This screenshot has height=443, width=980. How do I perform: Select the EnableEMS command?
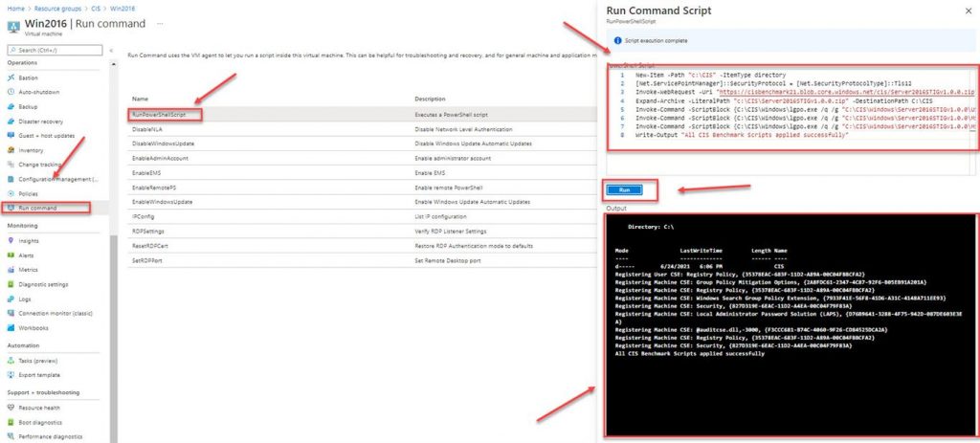click(145, 173)
